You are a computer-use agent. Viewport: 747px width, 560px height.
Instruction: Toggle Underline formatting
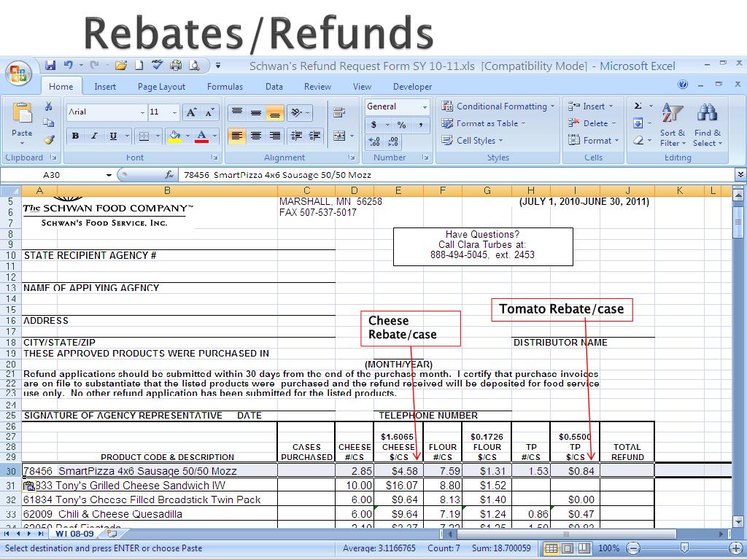click(113, 136)
